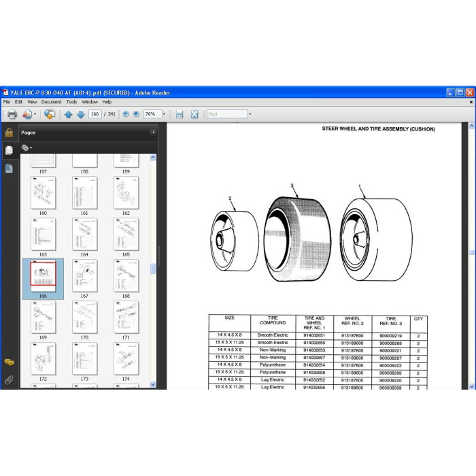Screen dimensions: 476x476
Task: Collapse the Pages panel with arrow button
Action: coord(153,133)
